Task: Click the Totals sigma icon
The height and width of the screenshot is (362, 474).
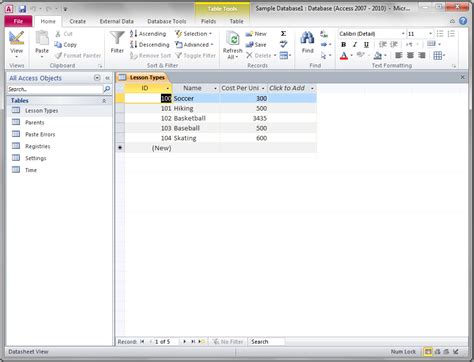Action: point(283,34)
